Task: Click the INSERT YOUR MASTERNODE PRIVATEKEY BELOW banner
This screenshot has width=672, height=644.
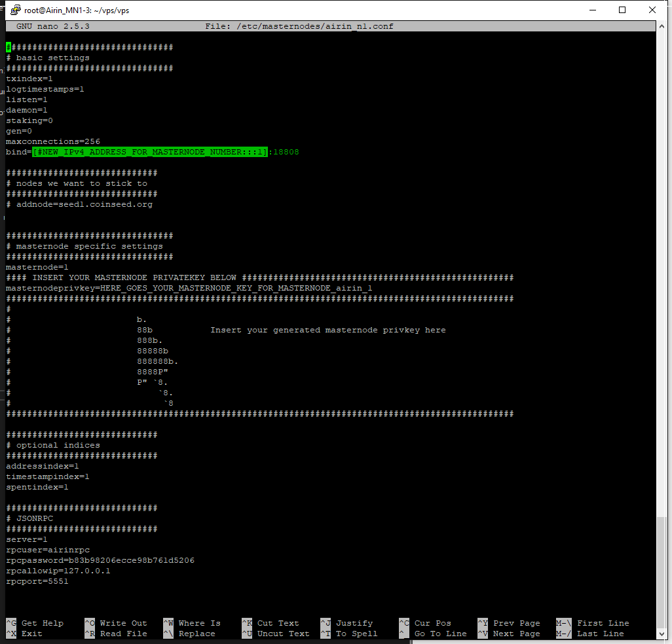Action: pyautogui.click(x=260, y=277)
